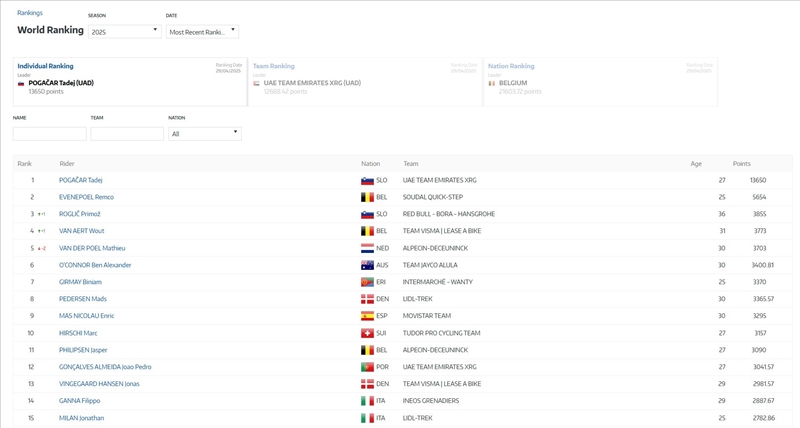Image resolution: width=800 pixels, height=428 pixels.
Task: Open rider MAS NICOLAU Enric link
Action: point(87,316)
